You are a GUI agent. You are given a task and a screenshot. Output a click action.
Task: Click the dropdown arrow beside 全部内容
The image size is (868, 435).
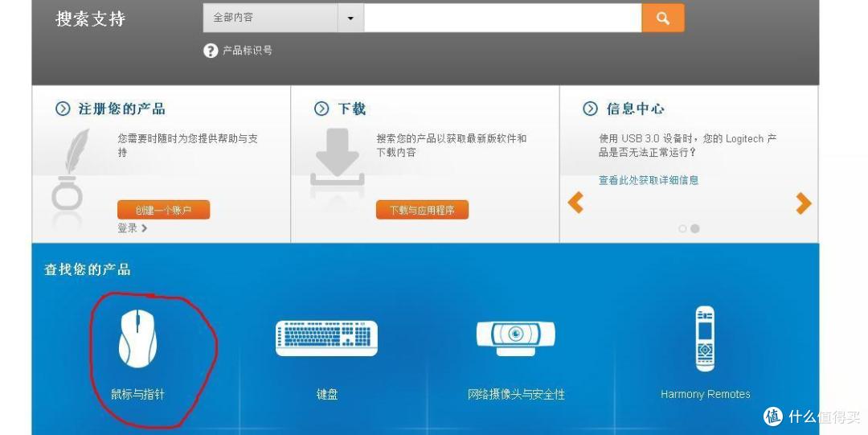[350, 18]
